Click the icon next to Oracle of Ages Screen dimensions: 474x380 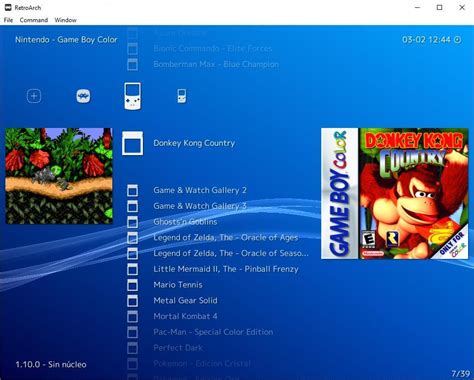coord(132,238)
